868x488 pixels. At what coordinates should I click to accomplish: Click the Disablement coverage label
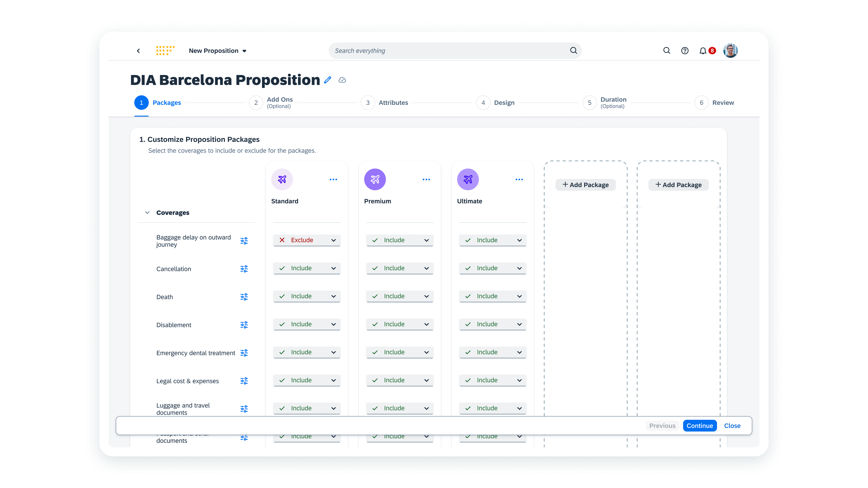[174, 325]
